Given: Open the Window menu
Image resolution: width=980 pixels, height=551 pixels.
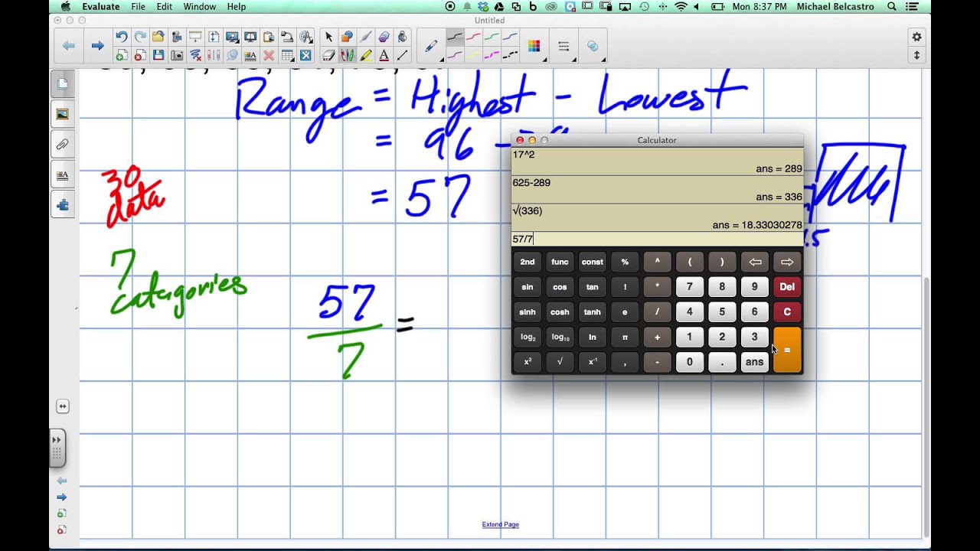Looking at the screenshot, I should [200, 6].
